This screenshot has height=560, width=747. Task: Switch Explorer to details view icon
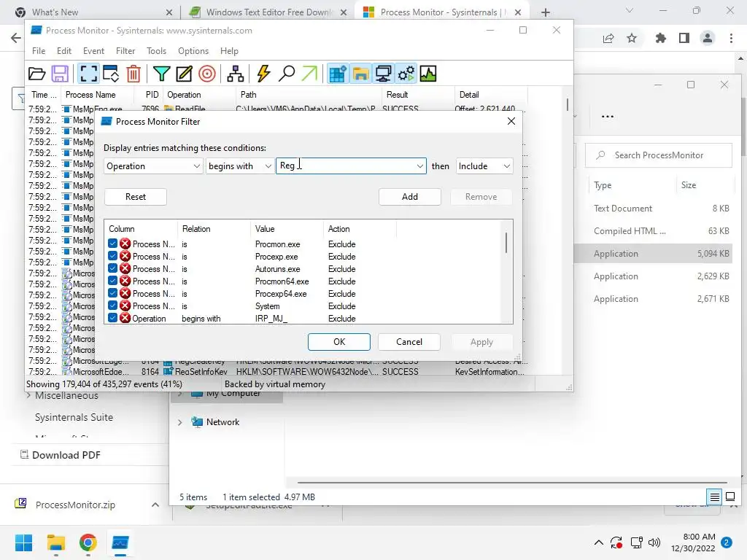pos(715,497)
